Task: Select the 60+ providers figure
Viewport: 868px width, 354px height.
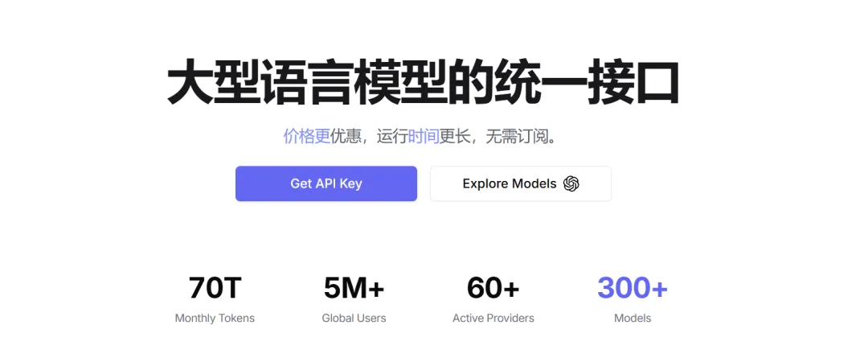Action: click(493, 287)
